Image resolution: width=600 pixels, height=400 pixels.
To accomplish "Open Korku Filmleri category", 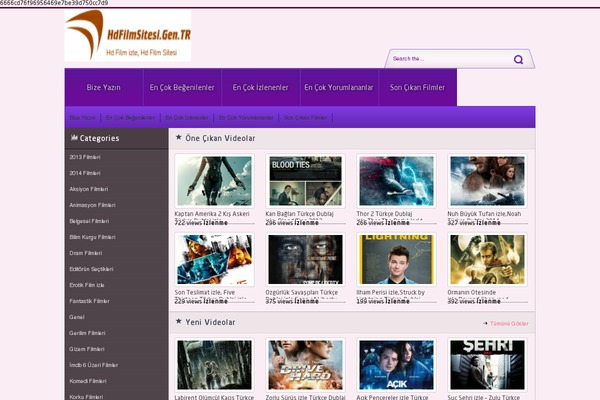I will click(86, 397).
